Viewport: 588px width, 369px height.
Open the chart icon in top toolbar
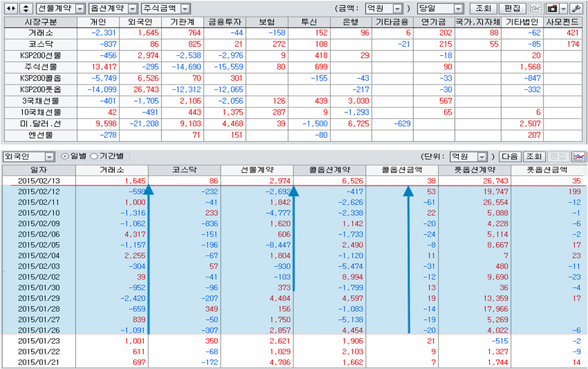pos(535,9)
